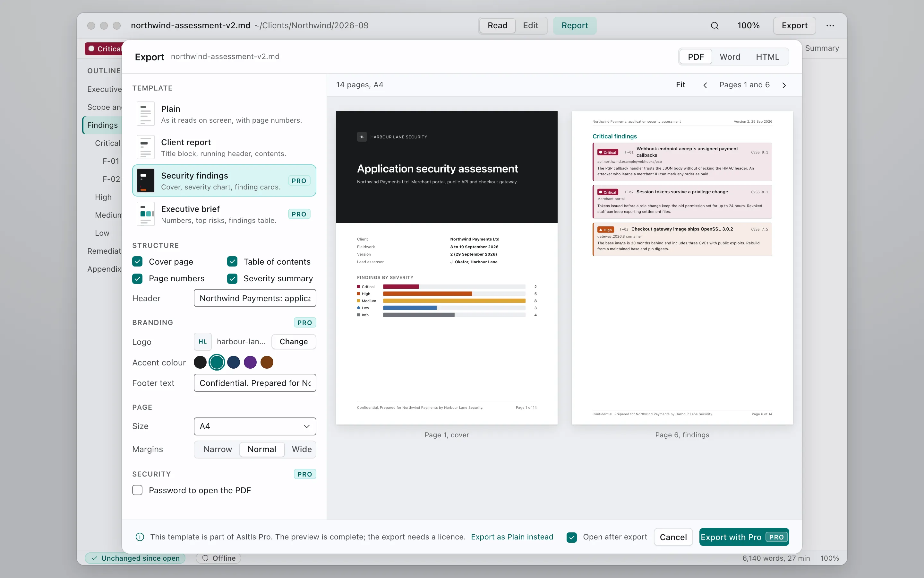Switch export format to Word
Viewport: 924px width, 578px height.
730,57
